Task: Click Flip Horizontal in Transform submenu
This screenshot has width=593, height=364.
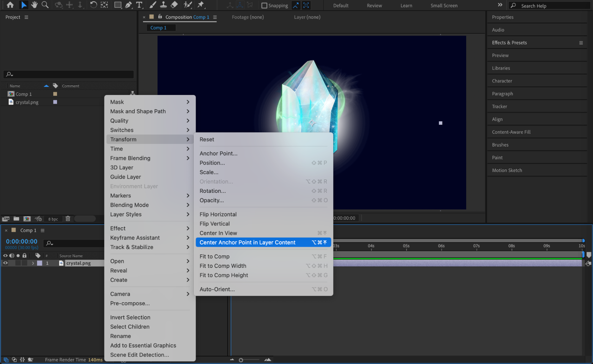Action: pyautogui.click(x=218, y=214)
